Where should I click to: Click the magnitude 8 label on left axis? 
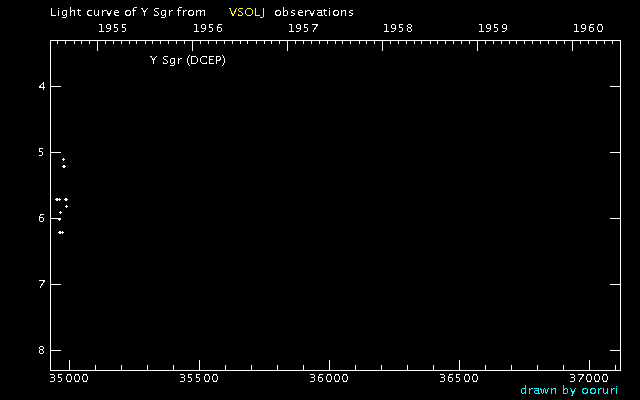42,351
